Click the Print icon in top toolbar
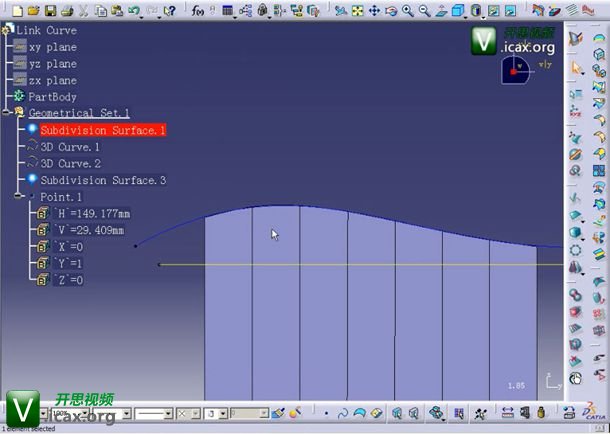This screenshot has height=434, width=610. [65, 11]
